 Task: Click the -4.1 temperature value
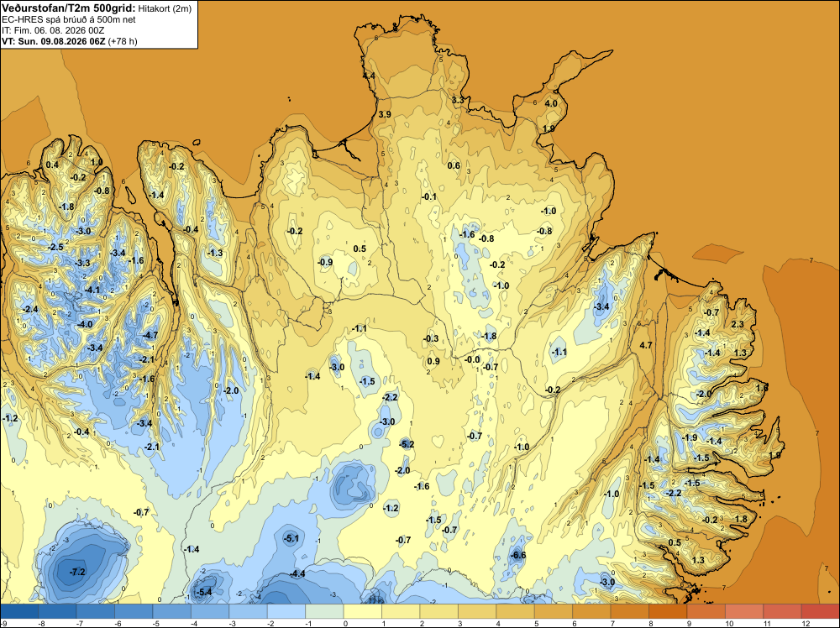point(92,290)
